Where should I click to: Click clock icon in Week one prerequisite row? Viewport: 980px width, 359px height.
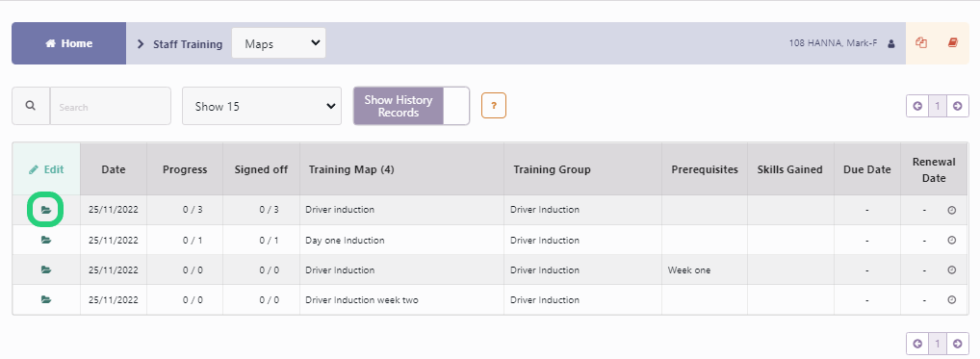point(952,269)
